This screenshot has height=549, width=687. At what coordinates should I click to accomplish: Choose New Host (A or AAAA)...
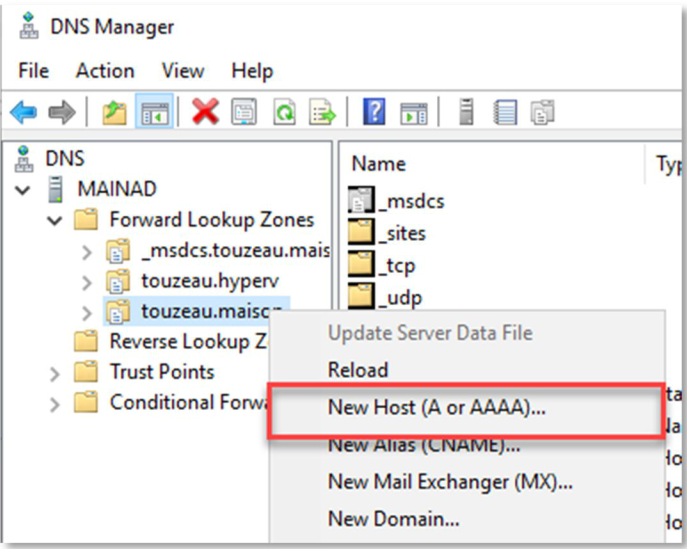pos(437,407)
